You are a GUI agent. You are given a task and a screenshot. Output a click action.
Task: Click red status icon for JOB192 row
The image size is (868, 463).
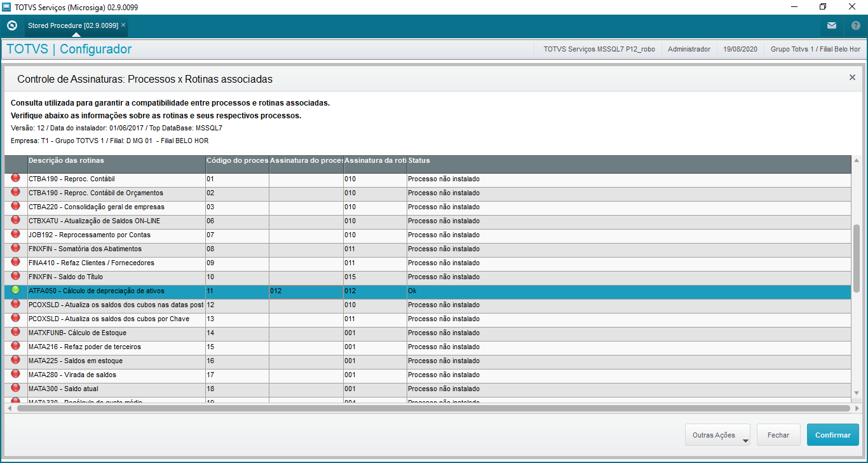pyautogui.click(x=16, y=234)
